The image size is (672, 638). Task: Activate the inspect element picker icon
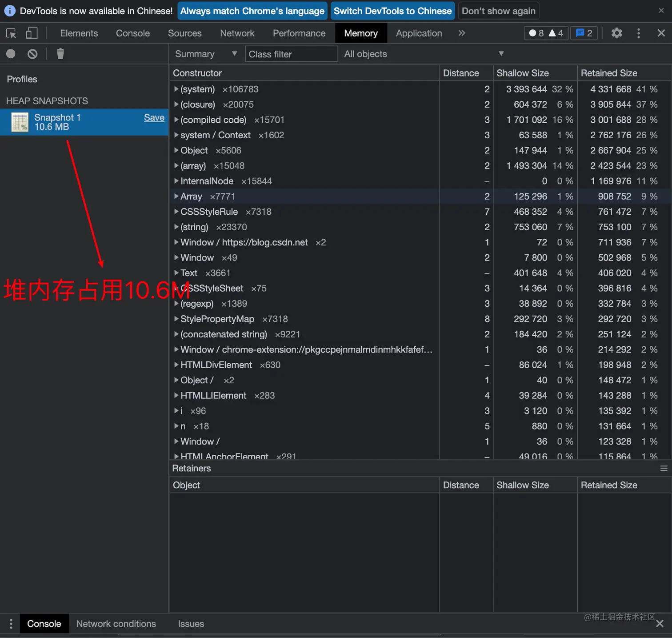(11, 33)
